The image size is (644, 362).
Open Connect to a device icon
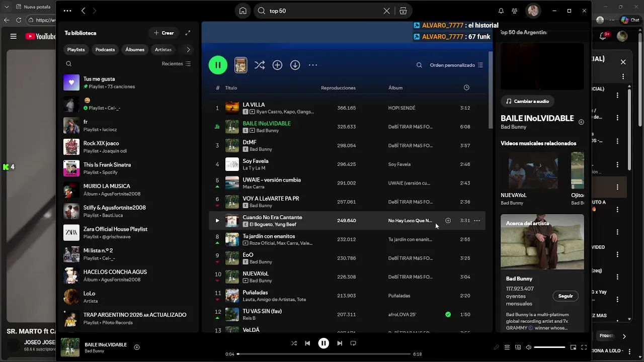[x=518, y=347]
